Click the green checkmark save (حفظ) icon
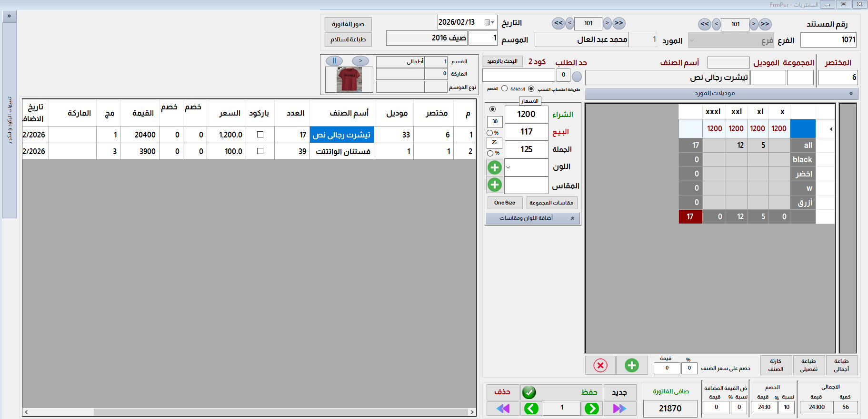This screenshot has height=419, width=868. [529, 392]
